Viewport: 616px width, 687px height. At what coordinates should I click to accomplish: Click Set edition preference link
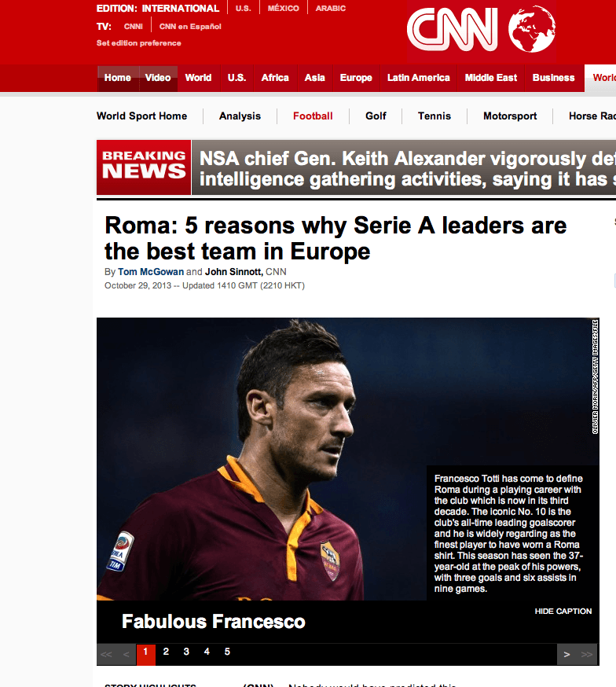point(139,43)
